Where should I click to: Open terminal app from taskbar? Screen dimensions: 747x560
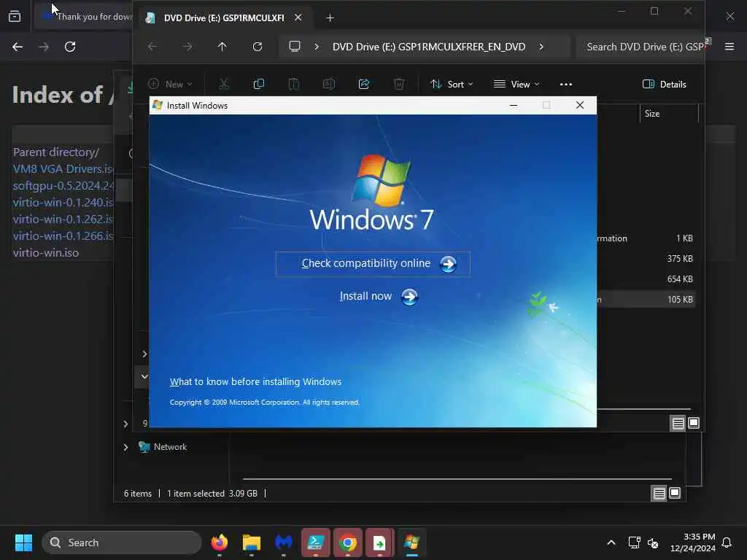coord(316,542)
